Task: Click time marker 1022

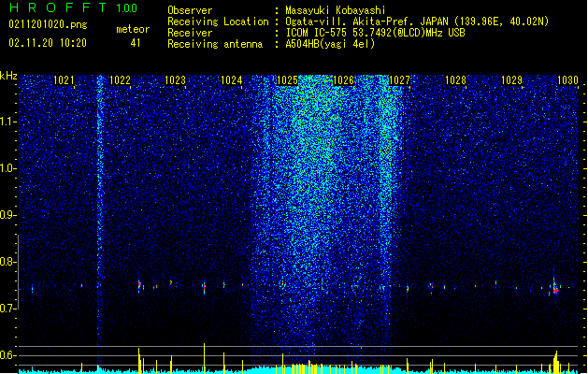Action: pyautogui.click(x=120, y=80)
